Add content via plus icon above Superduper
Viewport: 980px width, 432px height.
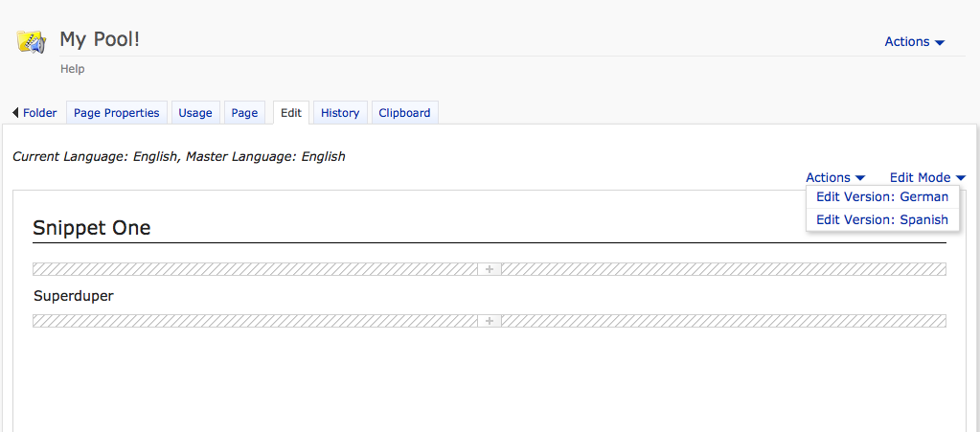click(490, 269)
